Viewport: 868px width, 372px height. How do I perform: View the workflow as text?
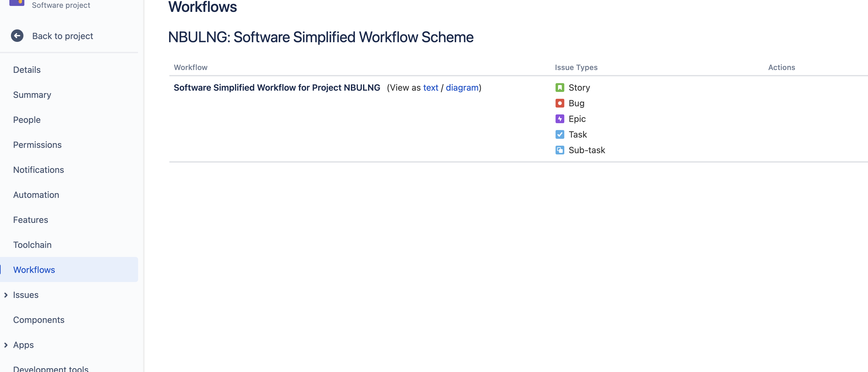430,88
